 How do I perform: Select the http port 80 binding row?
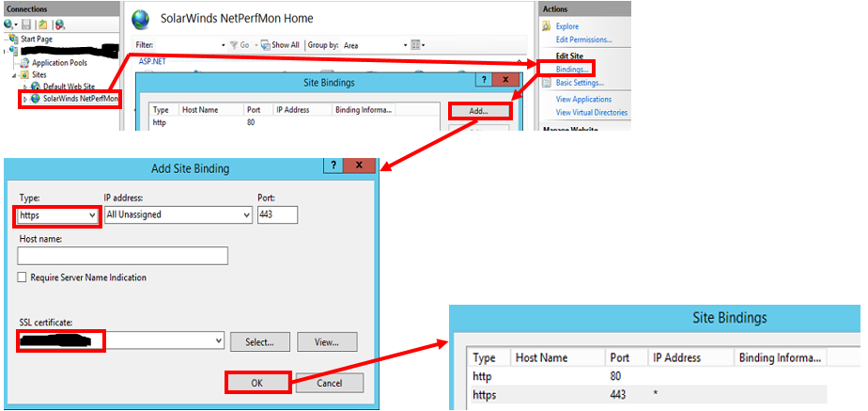tap(293, 122)
